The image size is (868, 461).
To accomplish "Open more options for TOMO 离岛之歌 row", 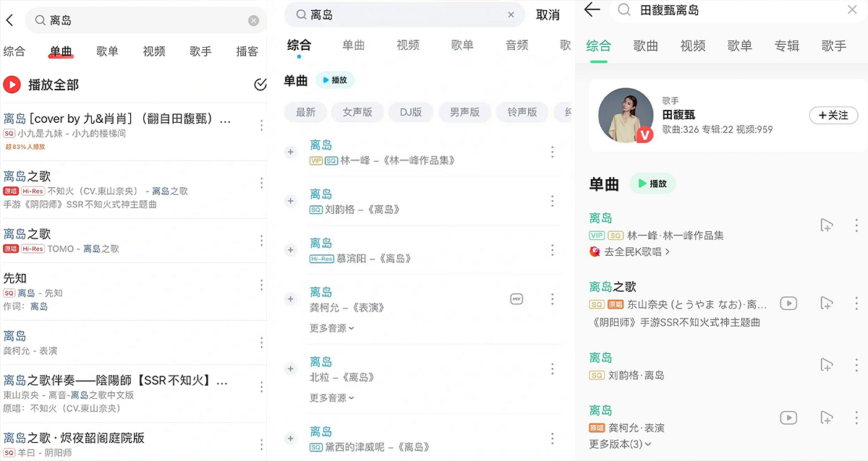I will pos(261,241).
